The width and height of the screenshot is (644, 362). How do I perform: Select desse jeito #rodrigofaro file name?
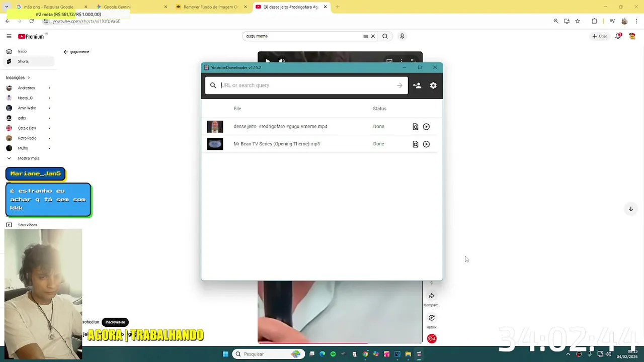point(280,127)
